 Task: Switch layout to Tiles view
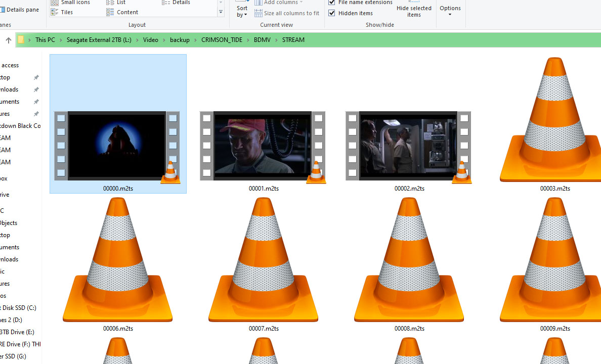[61, 12]
